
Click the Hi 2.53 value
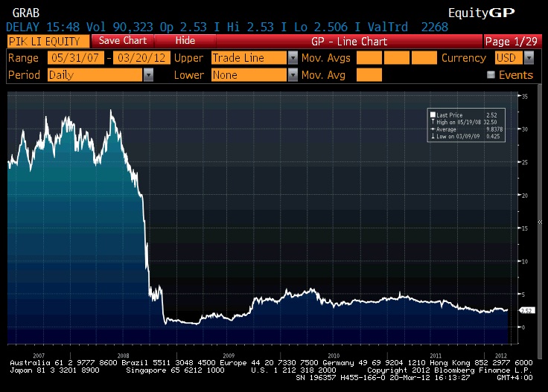(250, 27)
